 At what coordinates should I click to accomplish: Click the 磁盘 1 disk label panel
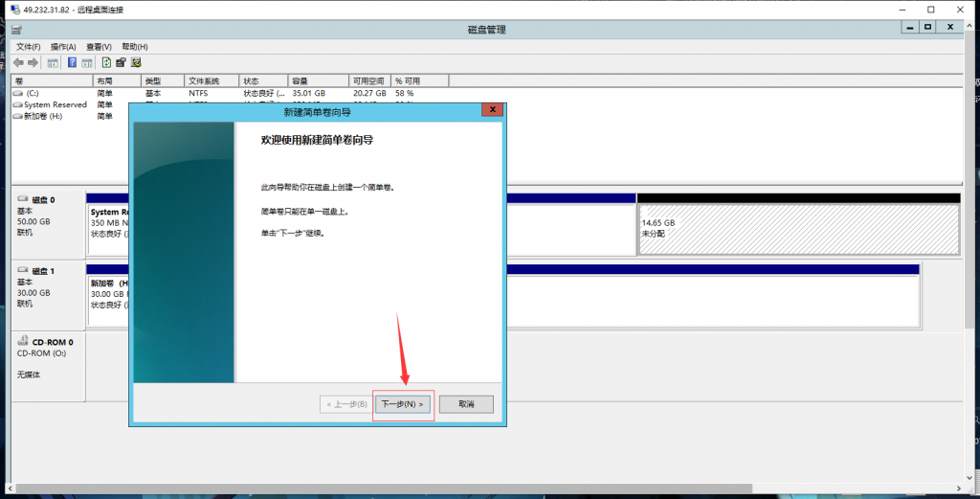(47, 294)
